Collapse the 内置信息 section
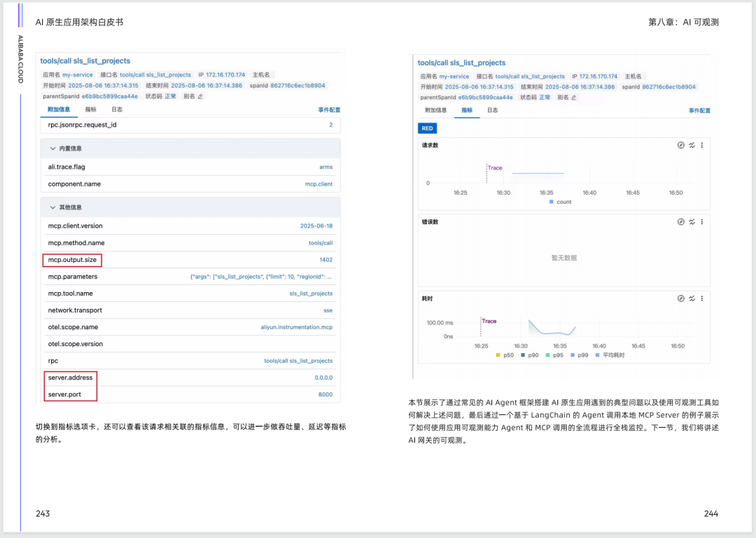This screenshot has width=756, height=538. 52,149
